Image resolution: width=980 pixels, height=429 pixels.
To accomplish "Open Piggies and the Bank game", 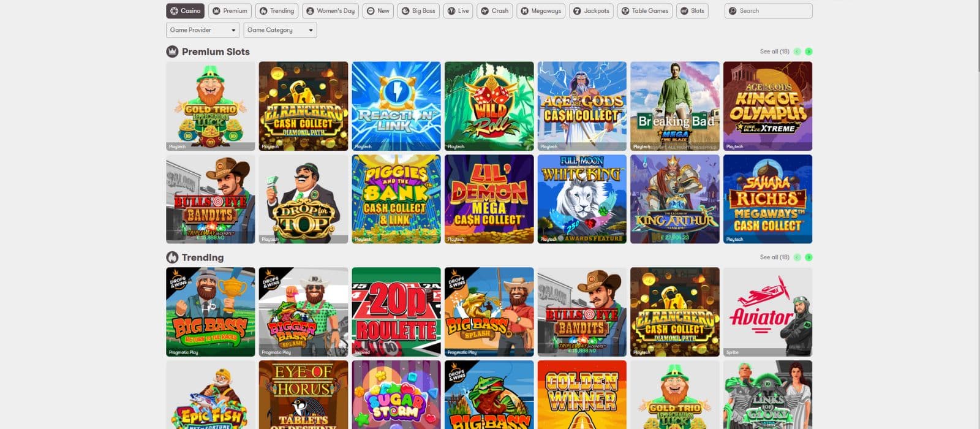I will (x=396, y=199).
